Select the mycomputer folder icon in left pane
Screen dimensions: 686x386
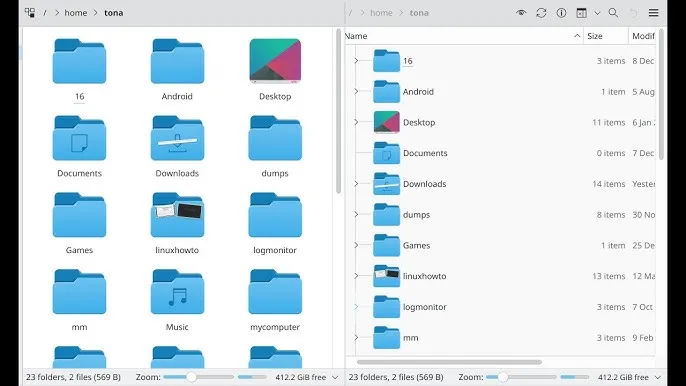[275, 292]
